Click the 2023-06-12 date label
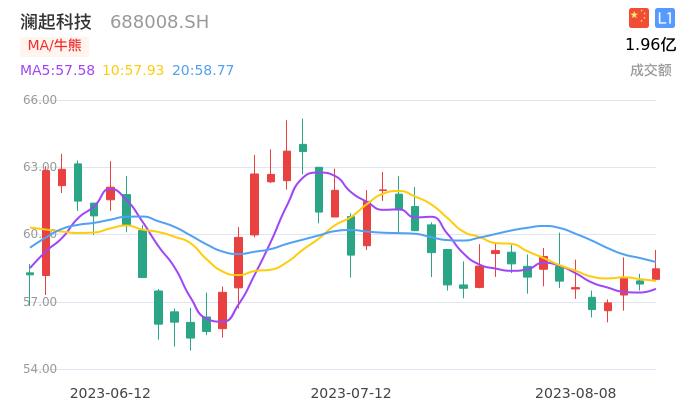Viewport: 686px width, 415px height. [x=110, y=393]
